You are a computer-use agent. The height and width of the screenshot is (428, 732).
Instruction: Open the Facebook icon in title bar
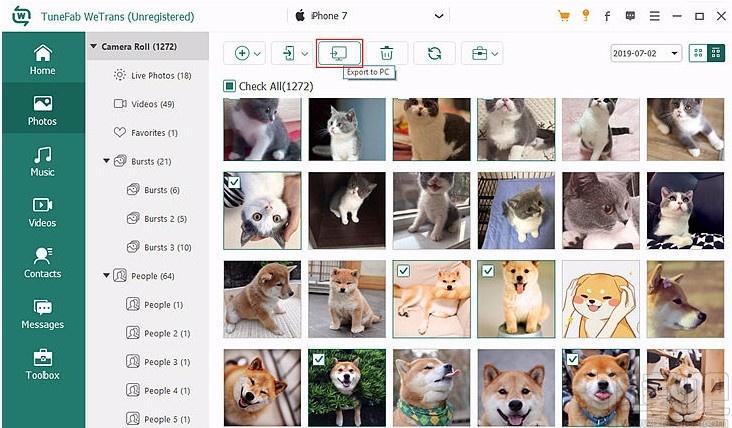pyautogui.click(x=607, y=16)
